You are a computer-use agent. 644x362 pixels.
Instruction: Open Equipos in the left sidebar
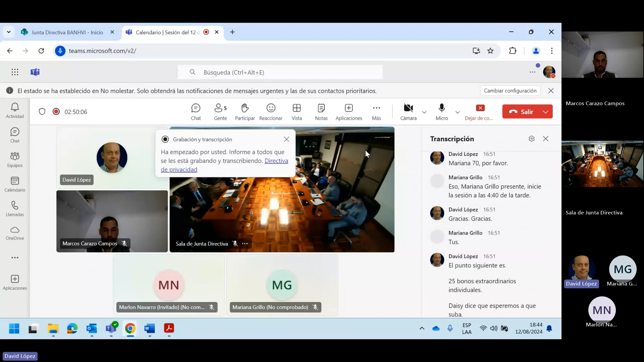click(15, 160)
